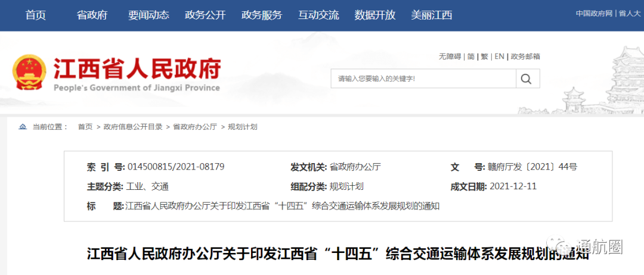Open the 政务公开 navigation item
644x275 pixels.
205,15
